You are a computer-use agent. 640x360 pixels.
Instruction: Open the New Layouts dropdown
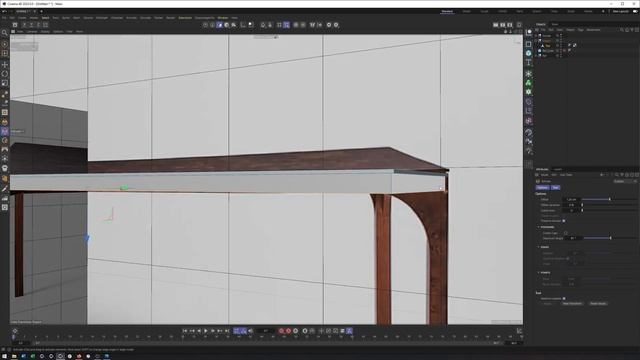620,11
